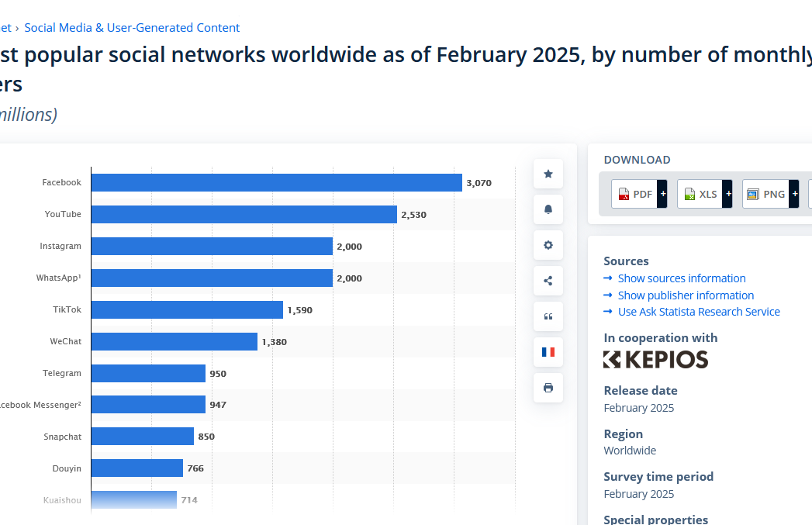Image resolution: width=812 pixels, height=525 pixels.
Task: Click the Telegram bar in chart
Action: [149, 373]
